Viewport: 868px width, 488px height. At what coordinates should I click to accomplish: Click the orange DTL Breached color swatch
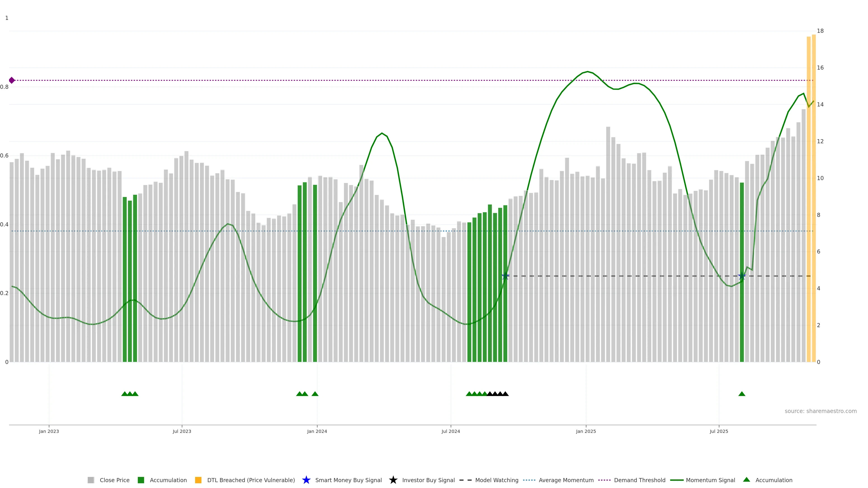[198, 480]
